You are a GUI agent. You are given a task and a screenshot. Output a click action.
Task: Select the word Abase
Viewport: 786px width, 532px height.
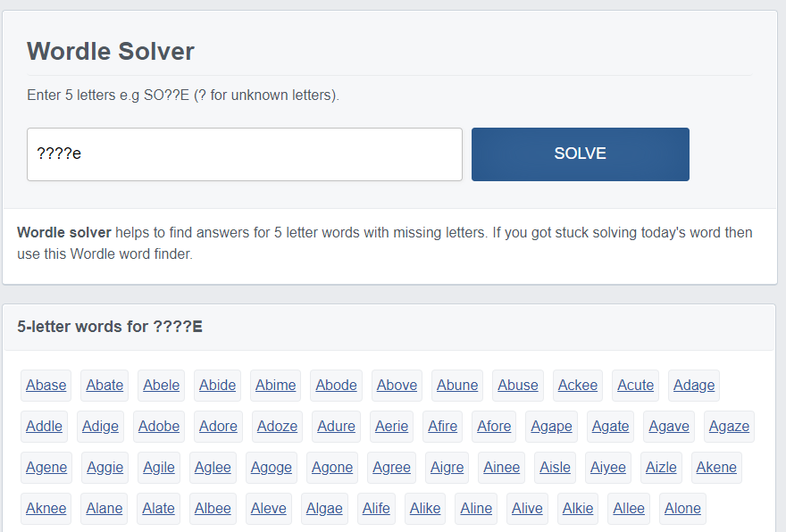pos(46,385)
